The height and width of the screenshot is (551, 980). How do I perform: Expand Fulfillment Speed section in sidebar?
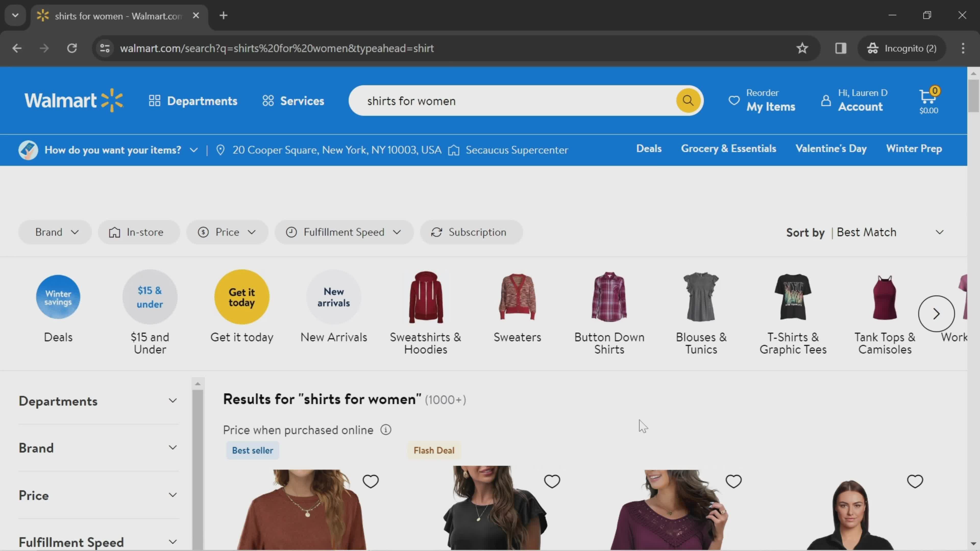pyautogui.click(x=98, y=542)
